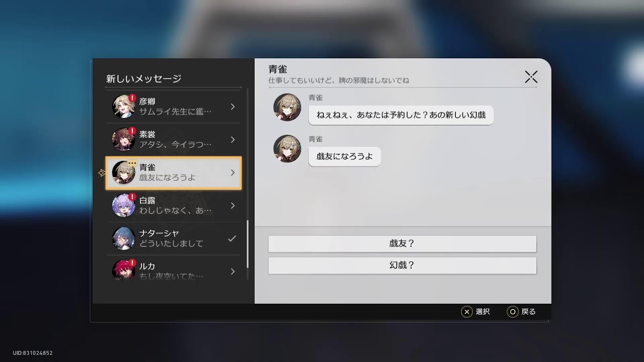
Task: Click the message list scrollbar
Action: [248, 244]
